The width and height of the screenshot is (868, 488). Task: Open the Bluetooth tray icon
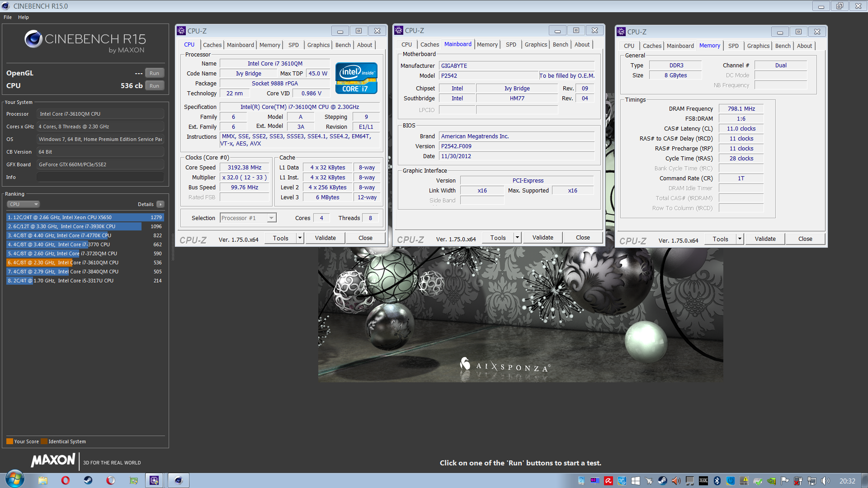point(717,481)
